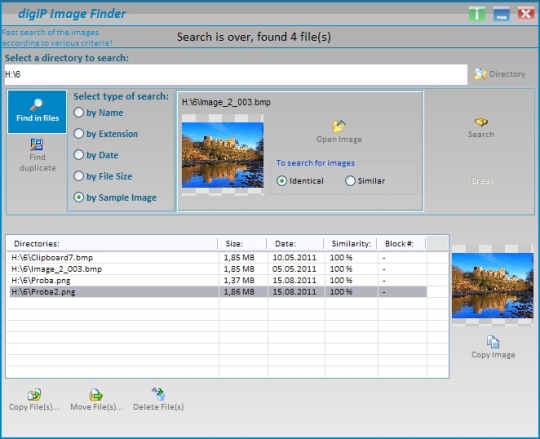Screen dimensions: 540x439
Task: Sort by the Size column header
Action: (242, 244)
